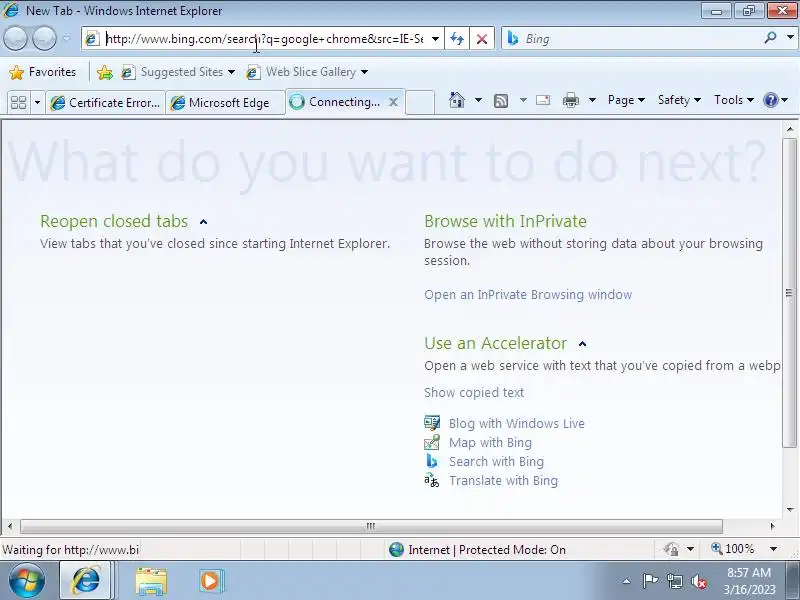The width and height of the screenshot is (800, 600).
Task: Open the Page menu
Action: point(626,100)
